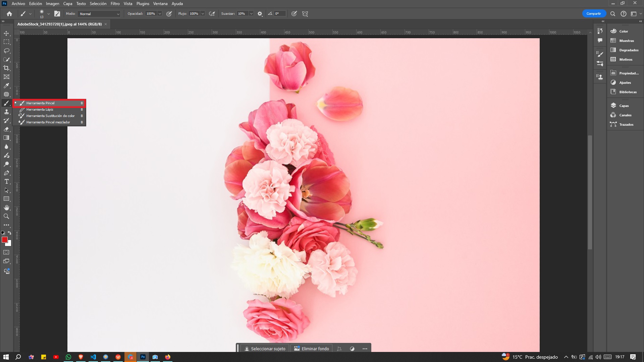Select the Zoom tool
This screenshot has height=362, width=644.
6,217
